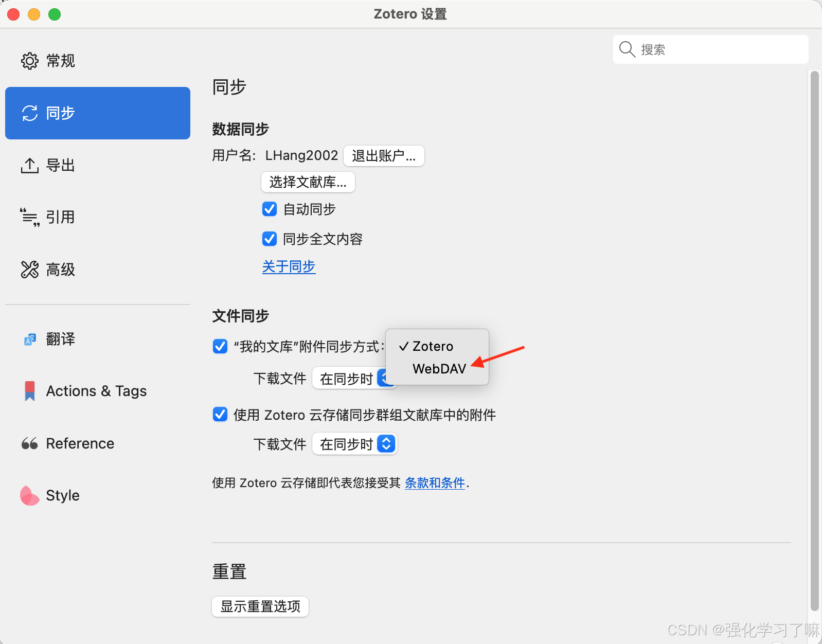Switch to the 引用 pane
822x644 pixels.
click(x=98, y=217)
